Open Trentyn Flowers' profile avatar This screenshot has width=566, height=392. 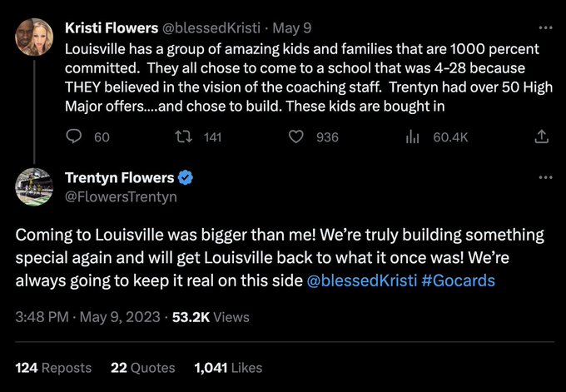click(x=34, y=186)
